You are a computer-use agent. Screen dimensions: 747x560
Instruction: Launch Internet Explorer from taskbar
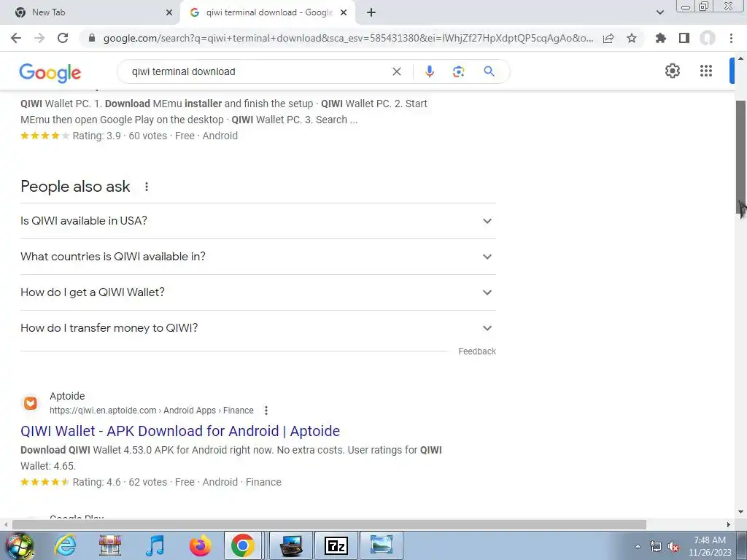(65, 545)
